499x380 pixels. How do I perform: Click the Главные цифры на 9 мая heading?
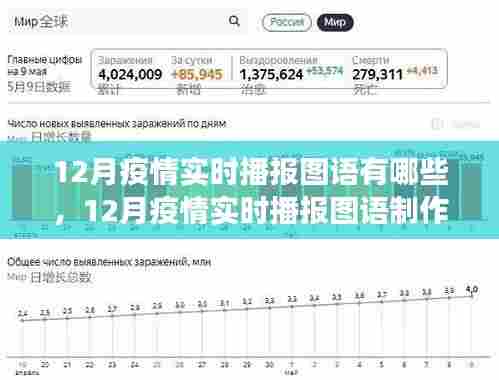click(x=45, y=65)
